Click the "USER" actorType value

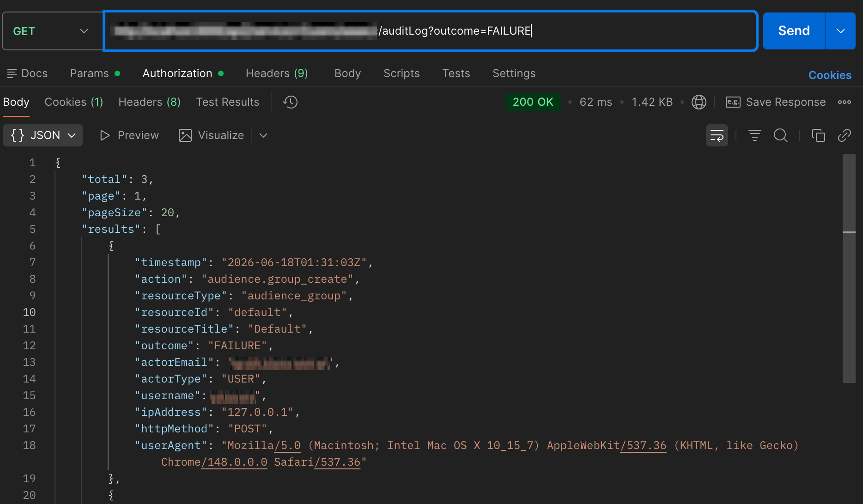[241, 379]
